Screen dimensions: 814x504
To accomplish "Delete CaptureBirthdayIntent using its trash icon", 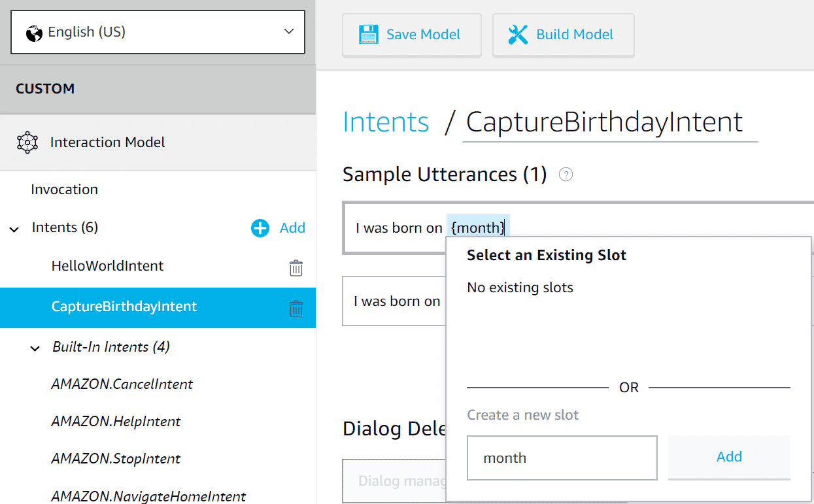I will tap(296, 308).
